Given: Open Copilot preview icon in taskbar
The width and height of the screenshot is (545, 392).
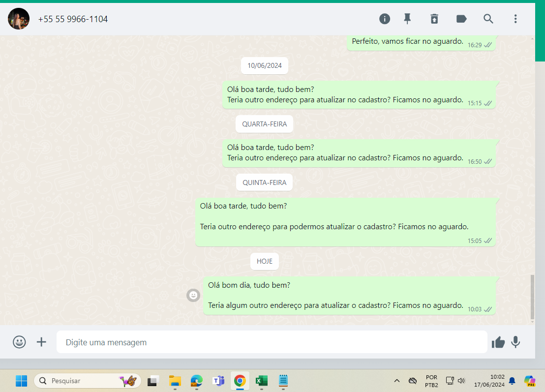Looking at the screenshot, I should coord(530,381).
